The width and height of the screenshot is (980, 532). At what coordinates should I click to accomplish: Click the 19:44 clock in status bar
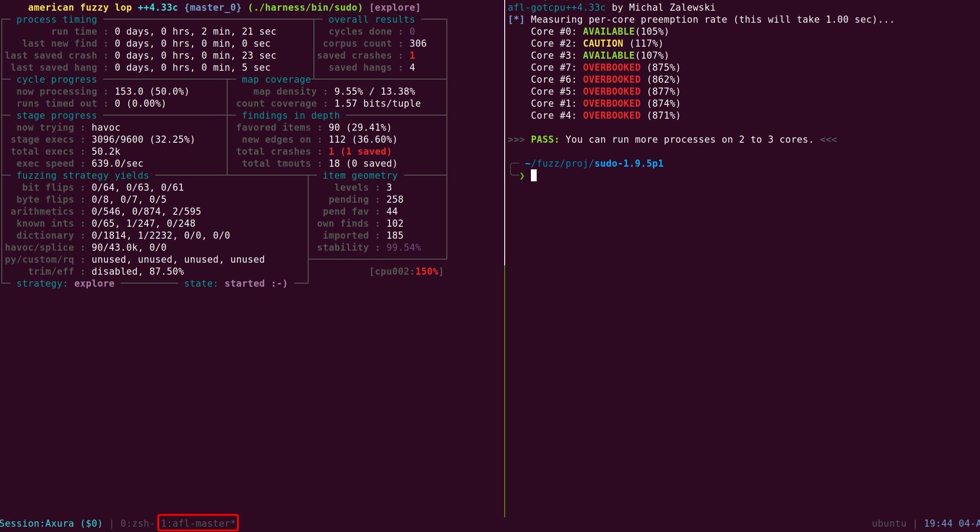938,523
